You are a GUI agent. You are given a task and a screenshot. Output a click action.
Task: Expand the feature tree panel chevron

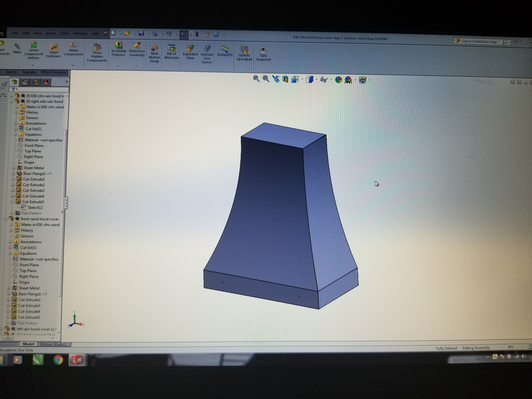(67, 82)
